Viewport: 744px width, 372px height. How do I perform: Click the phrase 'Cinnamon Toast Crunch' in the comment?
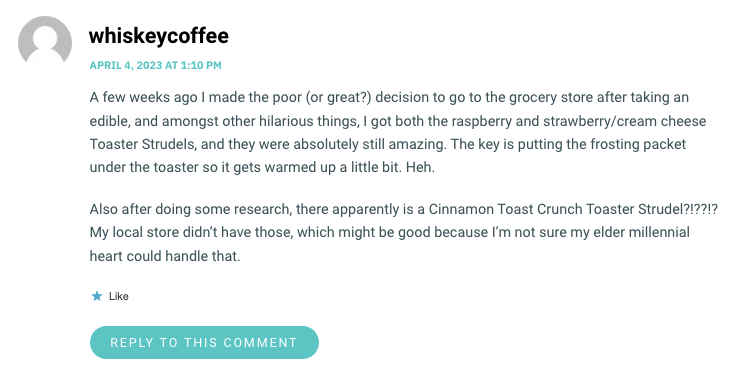point(505,209)
